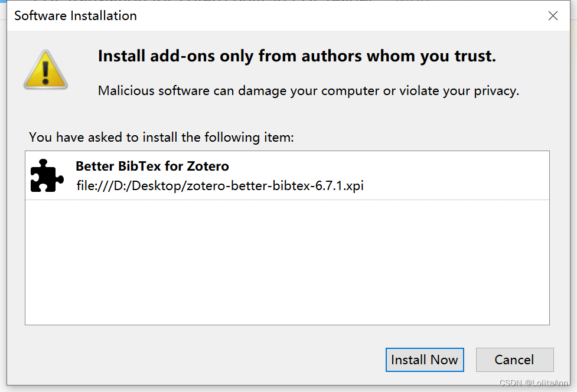Select the puzzle piece add-on icon
Viewport: 577px width, 392px height.
pos(47,175)
